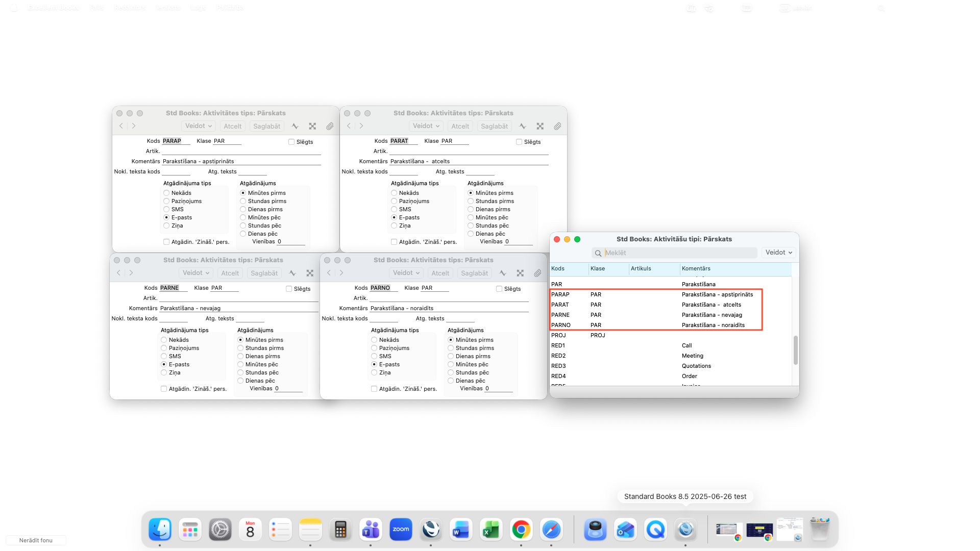Viewport: 980px width, 551px height.
Task: Click the next record arrow in the PARAP window
Action: (x=134, y=126)
